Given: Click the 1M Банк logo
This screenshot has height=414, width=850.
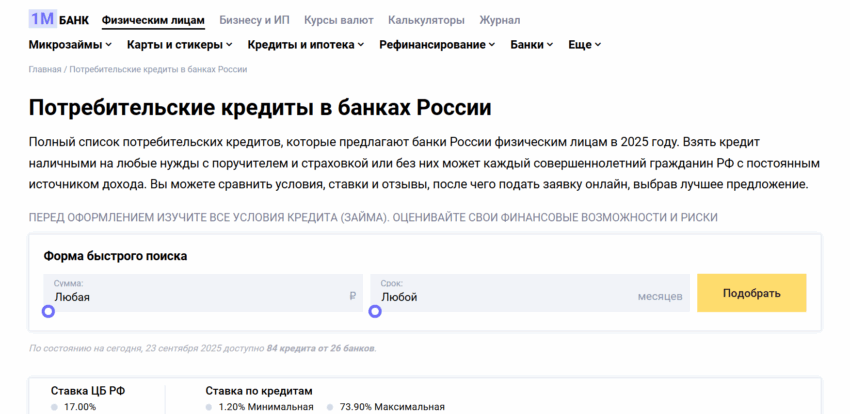Looking at the screenshot, I should [59, 19].
